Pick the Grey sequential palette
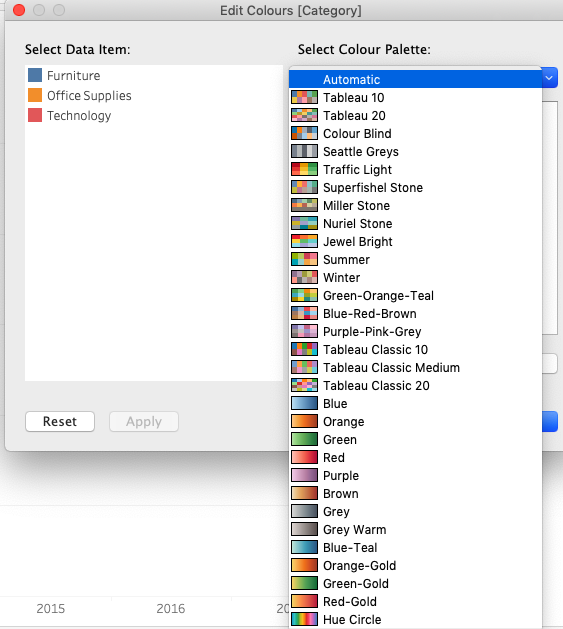This screenshot has width=563, height=629. pyautogui.click(x=415, y=511)
